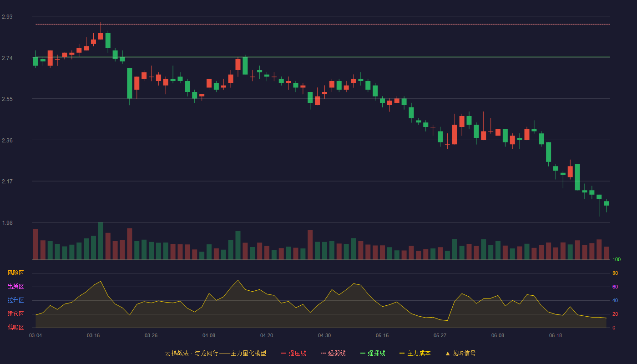This screenshot has height=364, width=637.
Task: Click the dashed pink line near 2.93
Action: coord(323,24)
